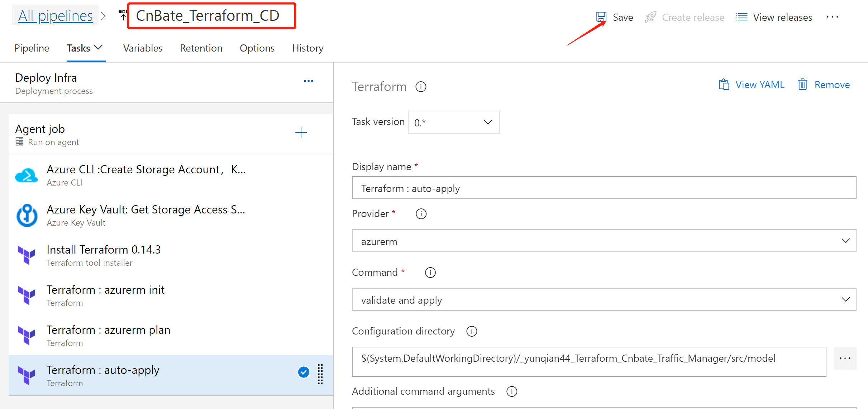Switch to the Tasks tab

(78, 48)
